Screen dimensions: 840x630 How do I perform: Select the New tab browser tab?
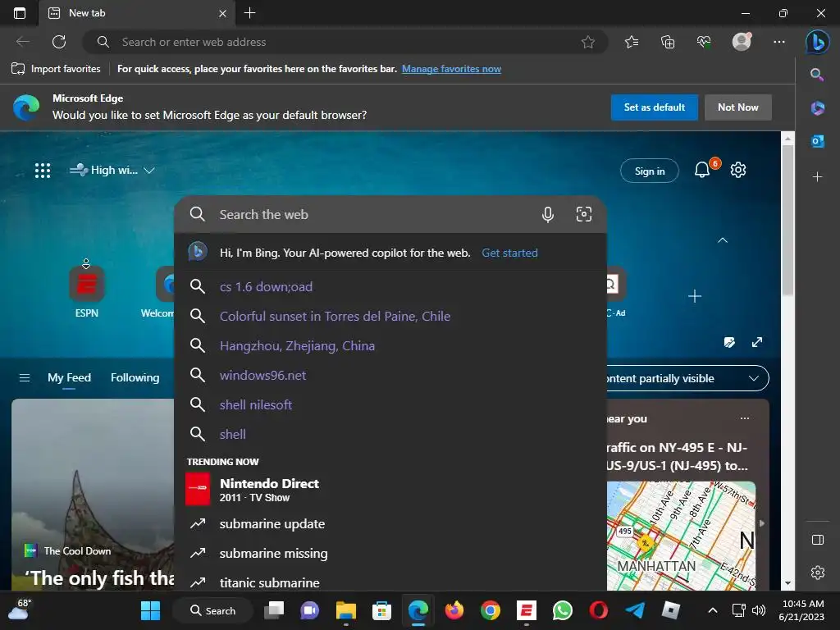137,13
